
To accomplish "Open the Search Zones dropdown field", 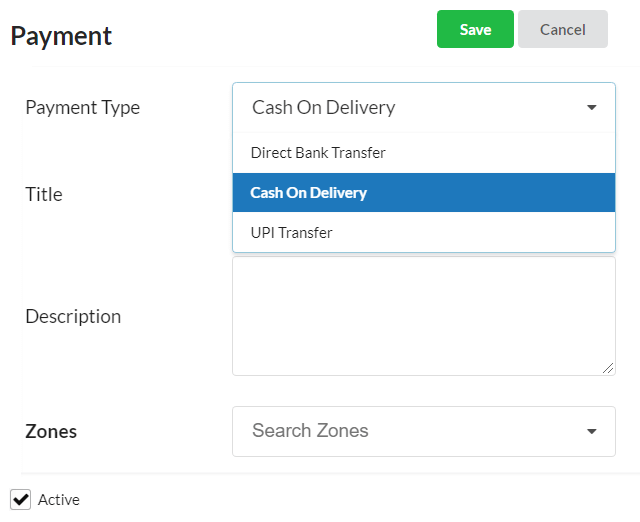I will (424, 431).
